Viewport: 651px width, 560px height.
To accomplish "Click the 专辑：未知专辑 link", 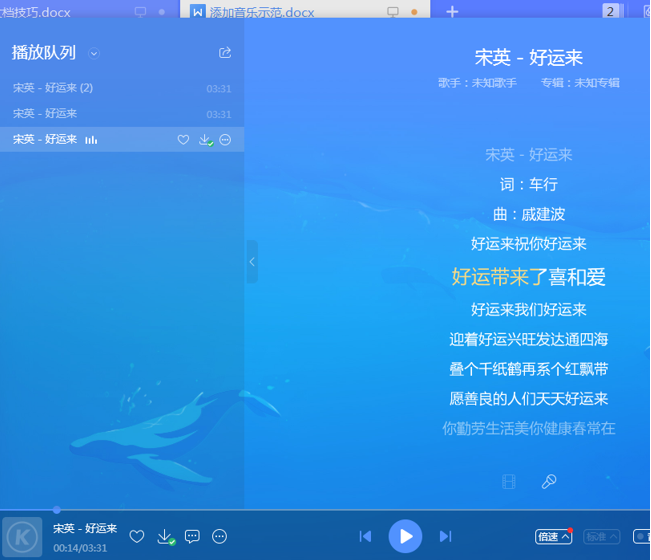I will (x=580, y=83).
